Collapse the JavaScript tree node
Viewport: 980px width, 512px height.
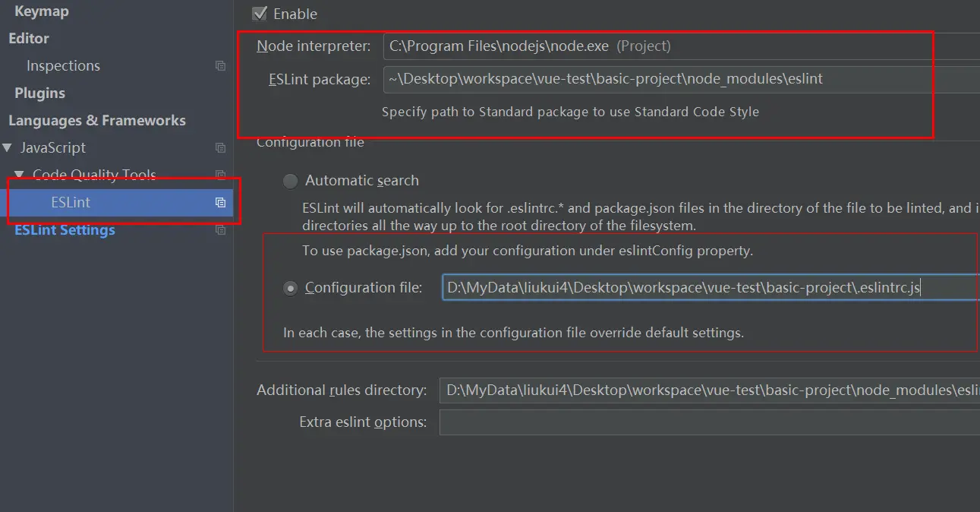coord(8,148)
